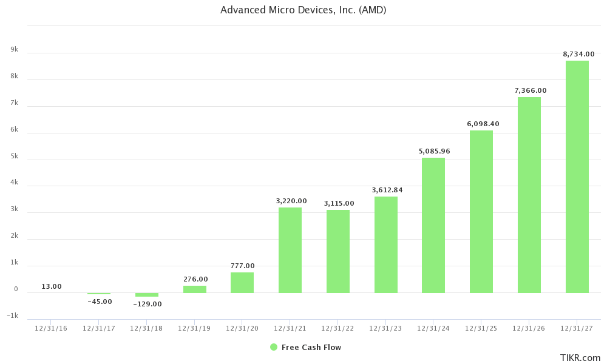Click the 3,220.00 bar for 12/31/21
The height and width of the screenshot is (364, 607).
(x=289, y=249)
